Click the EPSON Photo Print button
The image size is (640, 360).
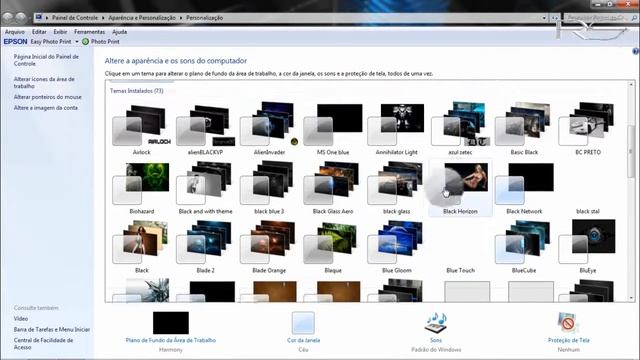tap(101, 42)
